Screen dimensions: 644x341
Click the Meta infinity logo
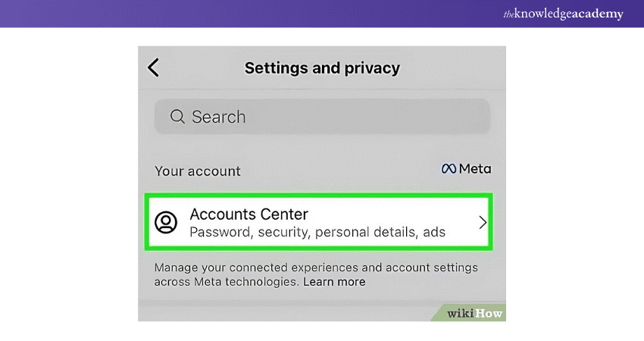(x=449, y=169)
